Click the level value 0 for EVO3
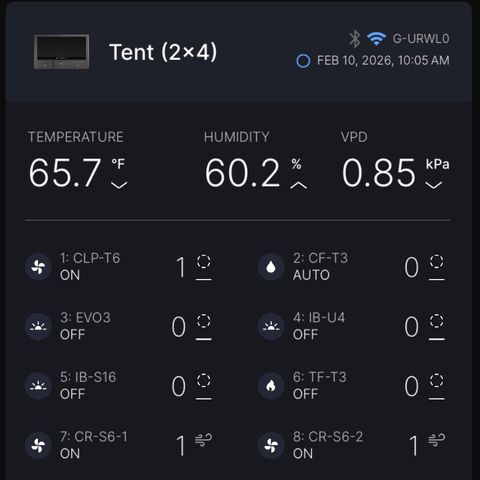 coord(179,327)
